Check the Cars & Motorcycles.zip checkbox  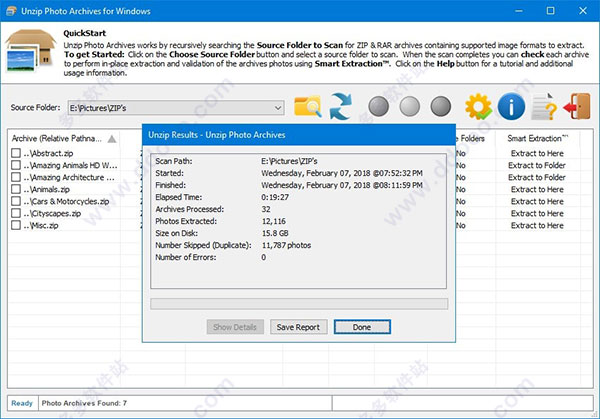tap(16, 201)
